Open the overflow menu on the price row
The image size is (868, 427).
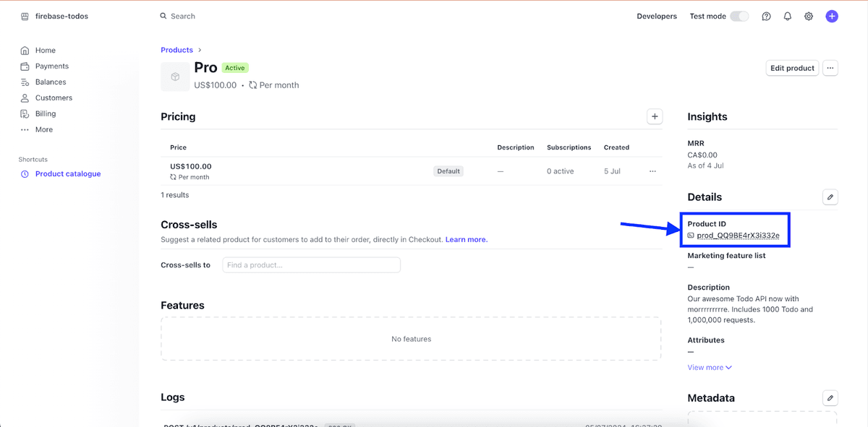point(652,171)
